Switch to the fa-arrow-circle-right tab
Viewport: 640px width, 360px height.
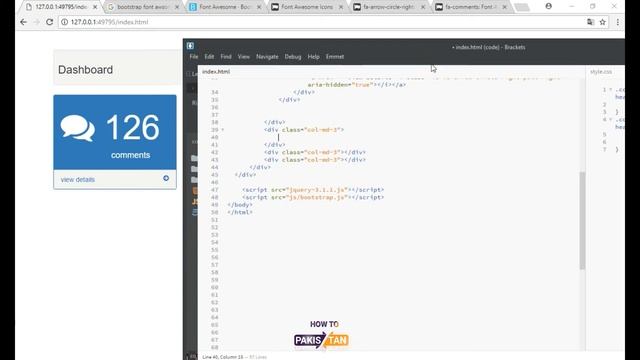[x=389, y=7]
